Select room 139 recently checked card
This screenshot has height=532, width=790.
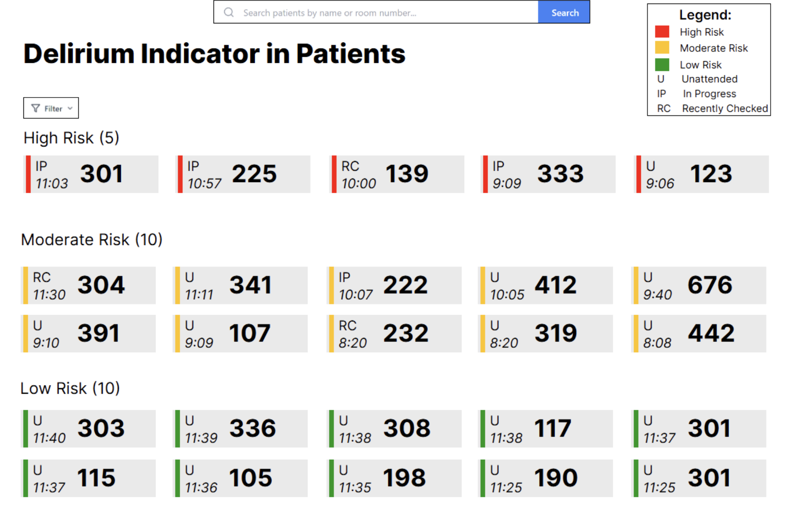coord(397,174)
